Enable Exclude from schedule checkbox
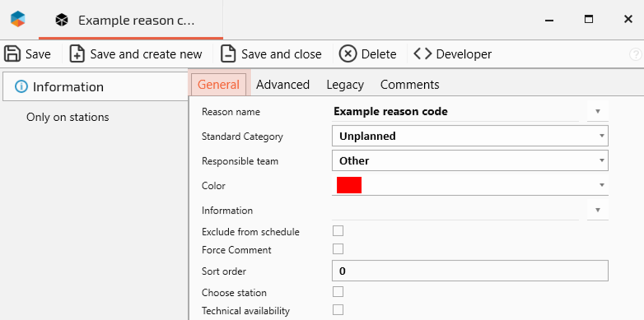644x320 pixels. 338,231
